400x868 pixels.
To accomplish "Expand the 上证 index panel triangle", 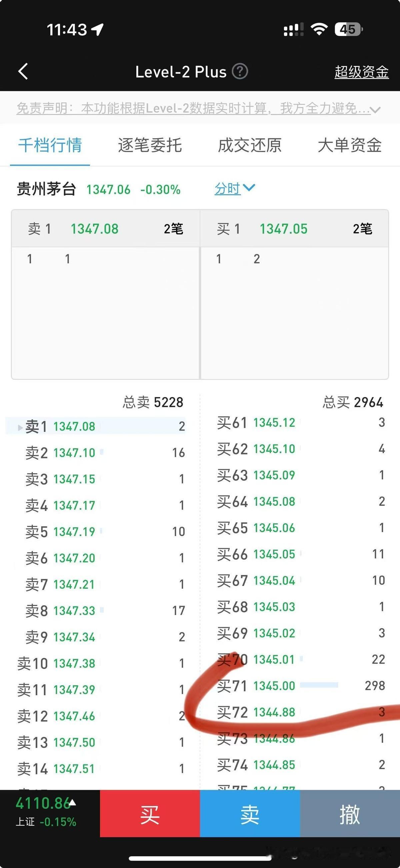I will coord(72,803).
